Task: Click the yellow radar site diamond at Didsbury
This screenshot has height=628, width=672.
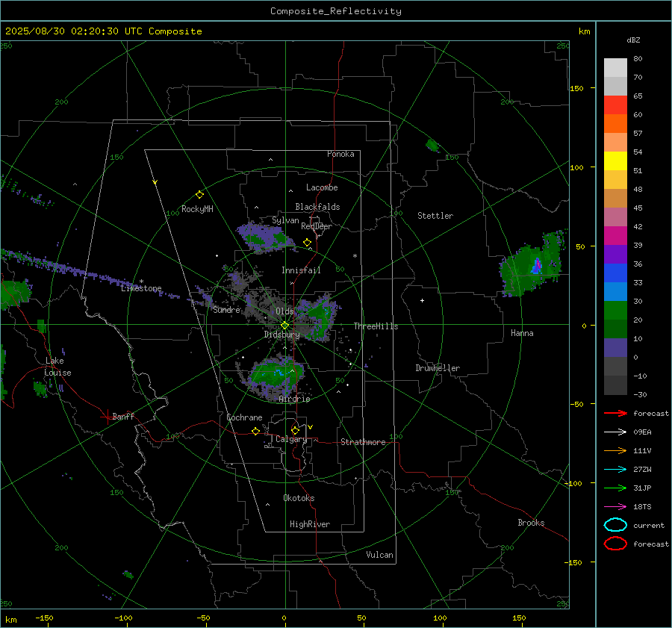Action: (284, 326)
